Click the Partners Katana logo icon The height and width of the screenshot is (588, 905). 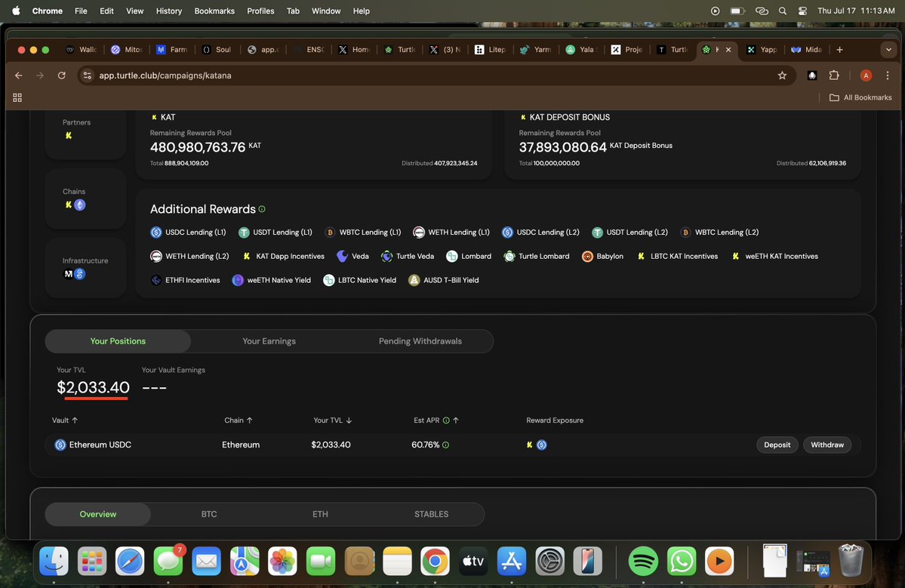coord(69,136)
